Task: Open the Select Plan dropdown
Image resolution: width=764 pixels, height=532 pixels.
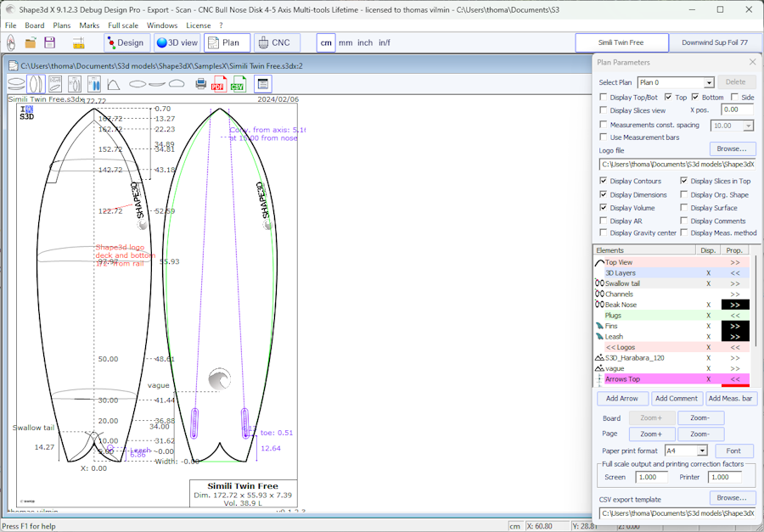Action: click(x=709, y=82)
